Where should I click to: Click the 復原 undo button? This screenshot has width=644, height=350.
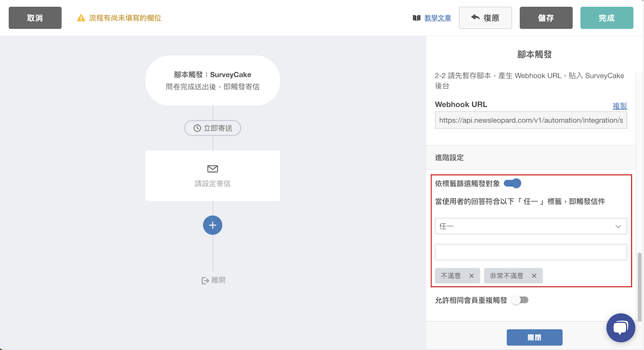485,18
